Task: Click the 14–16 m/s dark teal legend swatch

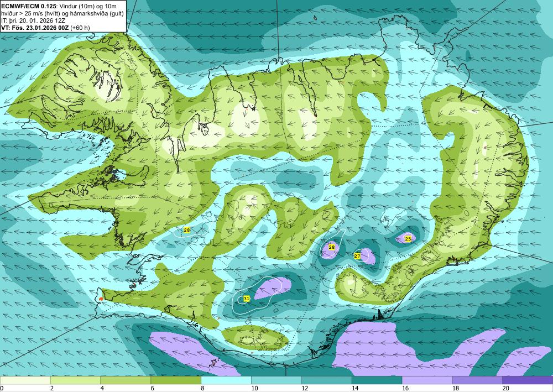Action: (377, 380)
